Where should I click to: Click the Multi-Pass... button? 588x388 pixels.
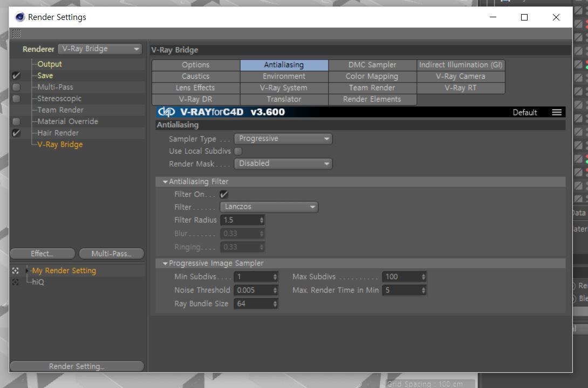pyautogui.click(x=111, y=254)
